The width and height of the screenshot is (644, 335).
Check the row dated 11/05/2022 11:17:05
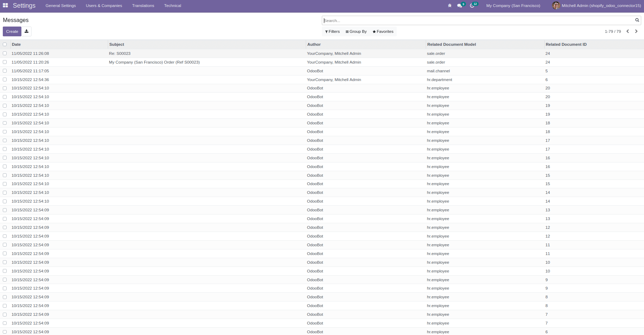pos(5,71)
